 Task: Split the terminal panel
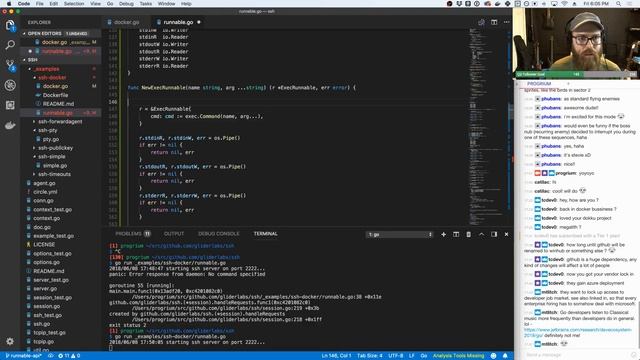456,234
